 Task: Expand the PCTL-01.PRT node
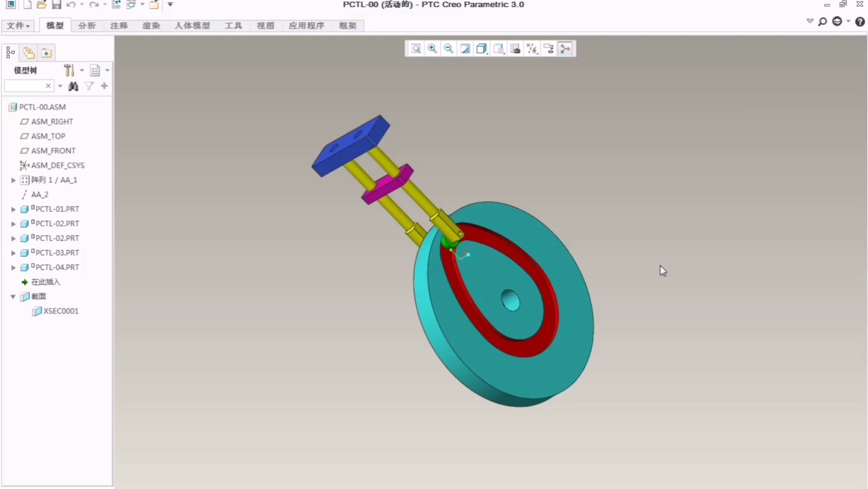click(14, 209)
